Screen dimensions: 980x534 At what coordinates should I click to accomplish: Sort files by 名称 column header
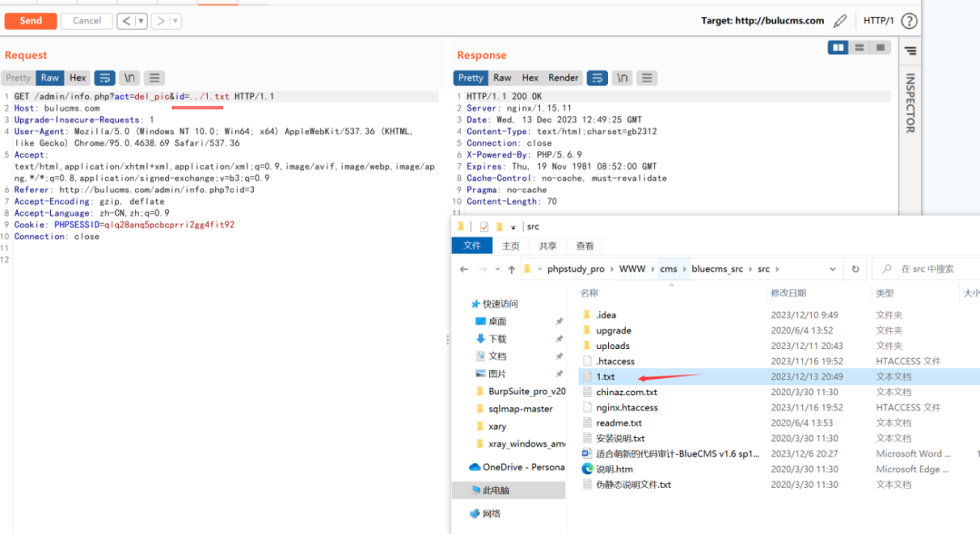[590, 292]
